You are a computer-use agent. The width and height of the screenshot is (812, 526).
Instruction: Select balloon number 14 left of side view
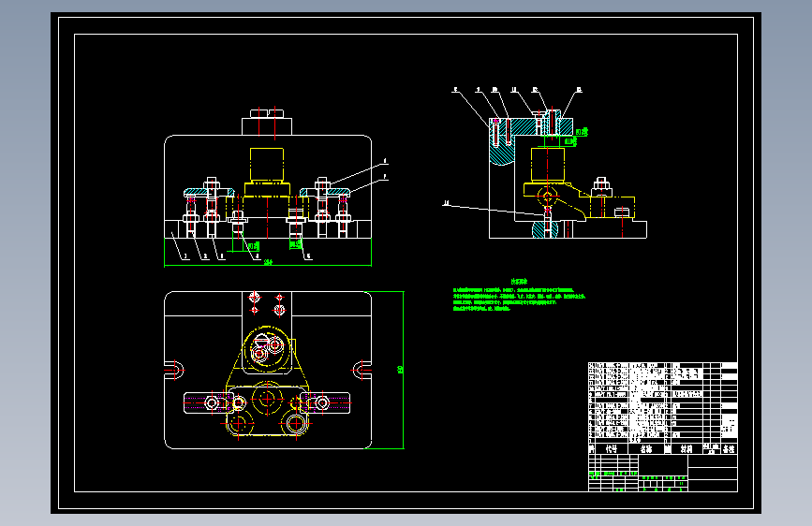[x=447, y=203]
